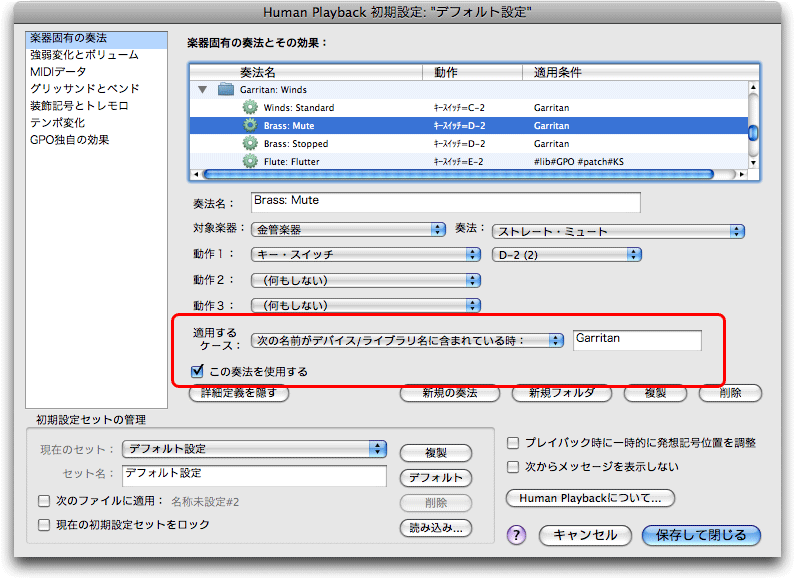
Task: Click gear icon beside Flute: Flutter
Action: 249,161
